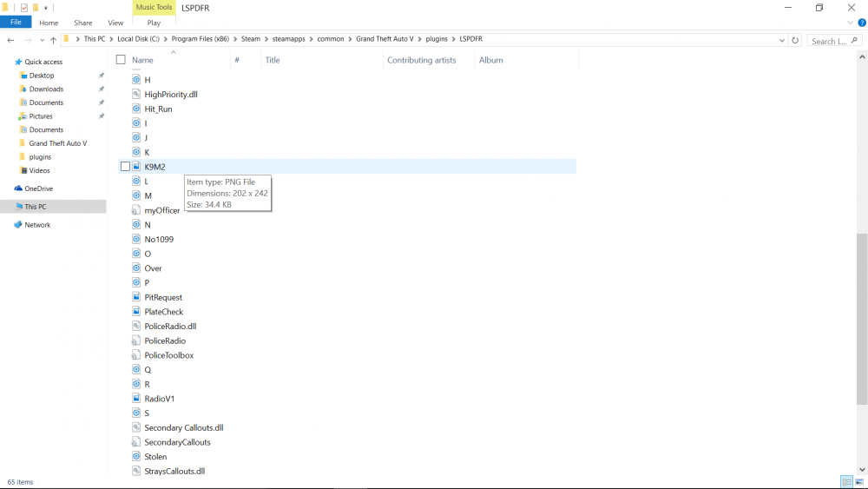Select the PoliceRadio.dll file icon

point(136,326)
